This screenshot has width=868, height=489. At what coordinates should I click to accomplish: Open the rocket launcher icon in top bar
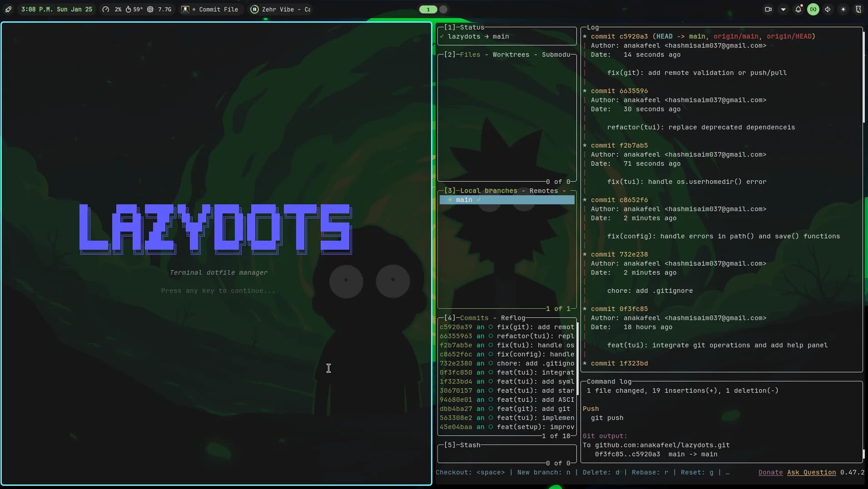[x=9, y=9]
